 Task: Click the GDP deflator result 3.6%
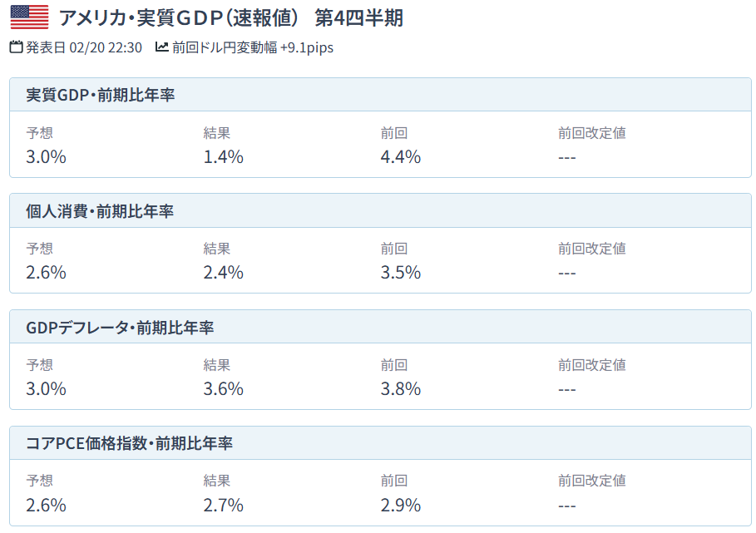pyautogui.click(x=223, y=389)
